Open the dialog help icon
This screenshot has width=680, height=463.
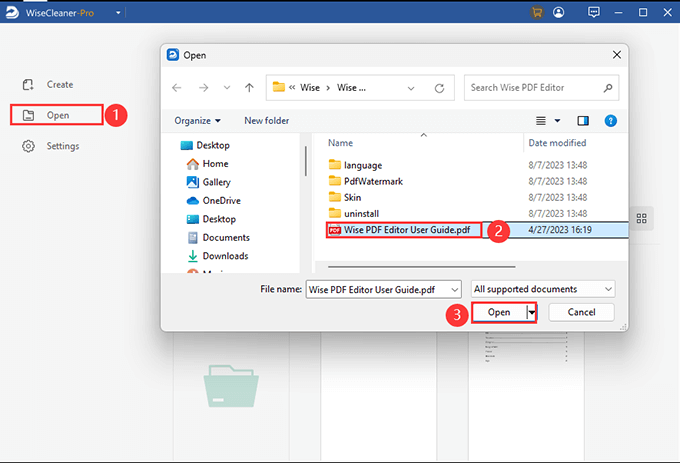click(x=610, y=121)
